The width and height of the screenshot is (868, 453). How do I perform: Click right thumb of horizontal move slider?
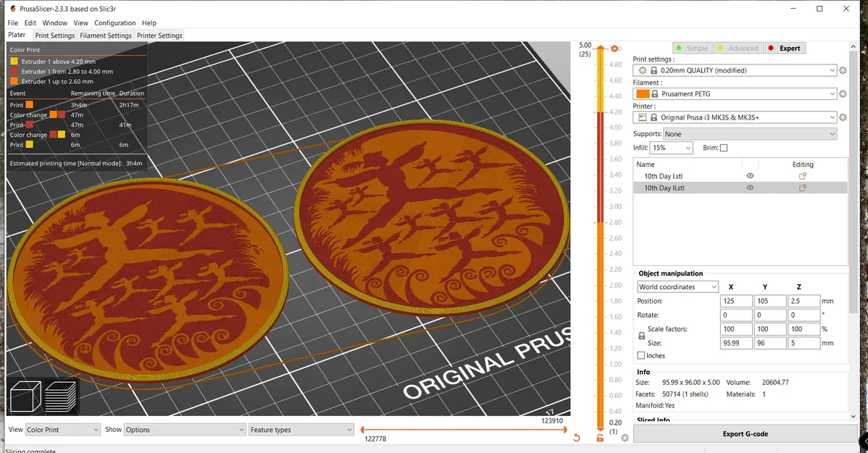[565, 430]
